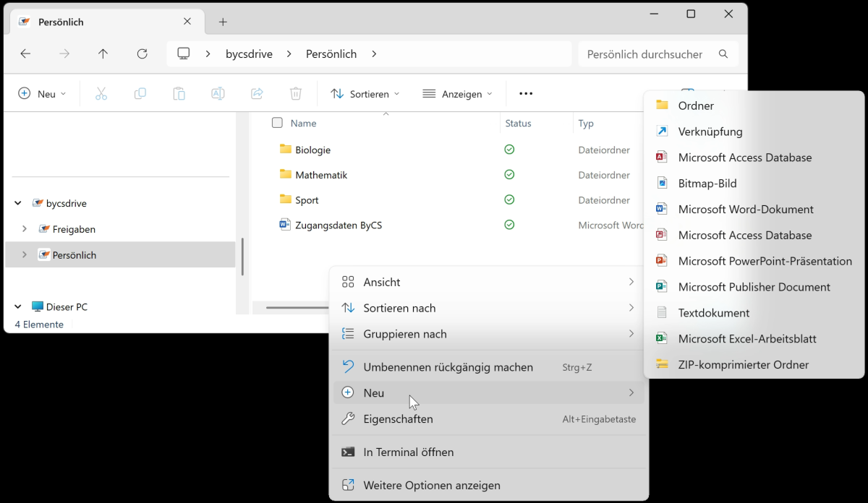Click the Rename icon in toolbar
This screenshot has width=868, height=503.
(x=218, y=94)
